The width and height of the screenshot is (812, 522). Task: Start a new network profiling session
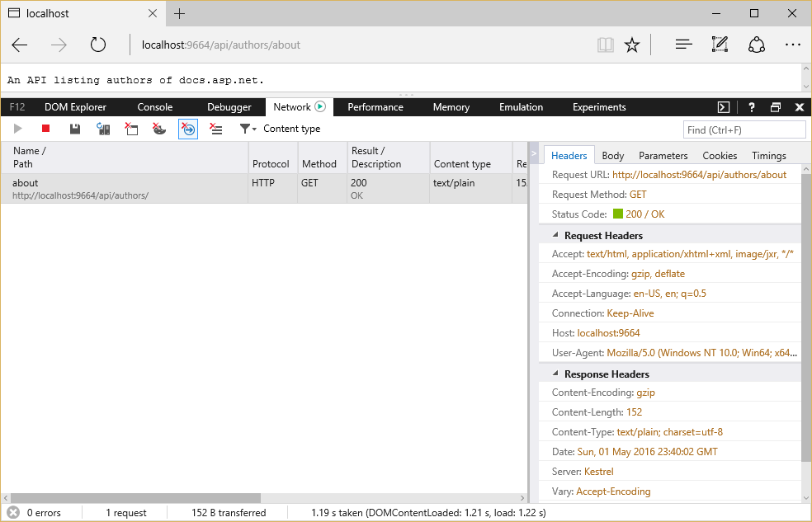[17, 129]
